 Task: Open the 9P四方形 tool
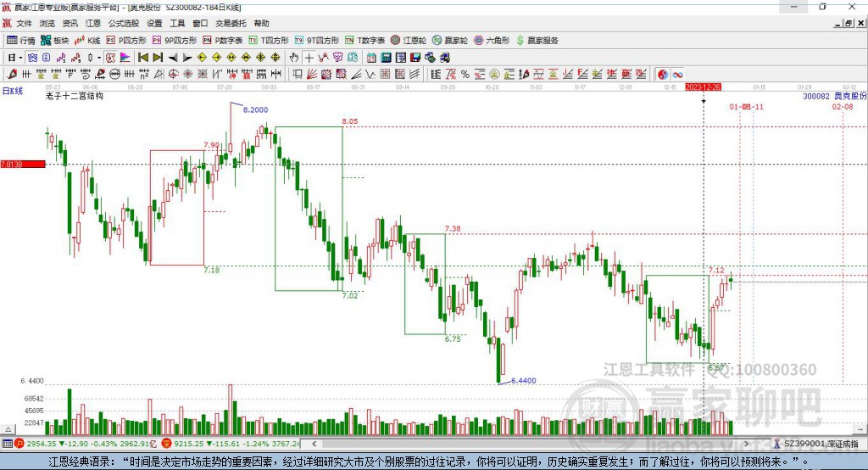(175, 41)
